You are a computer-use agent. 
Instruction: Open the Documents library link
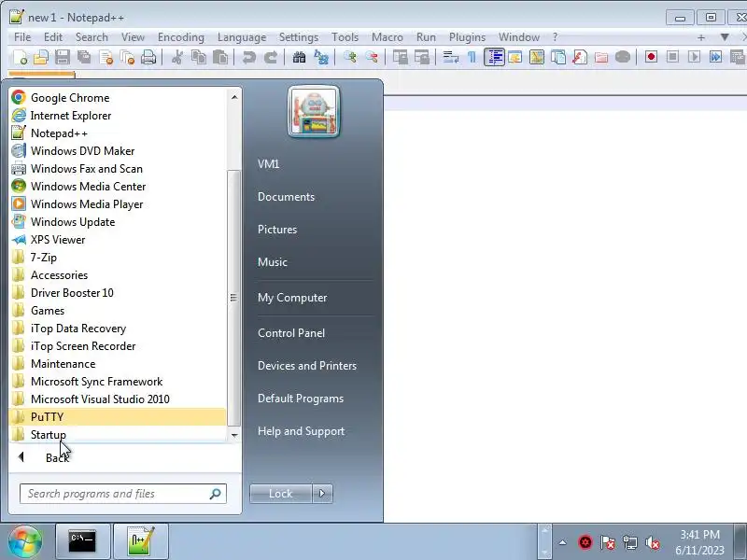[286, 197]
